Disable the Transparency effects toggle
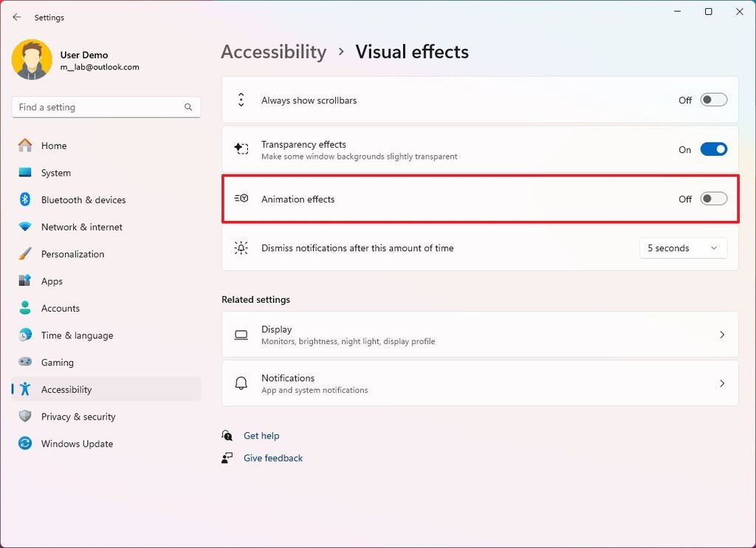 click(x=712, y=148)
